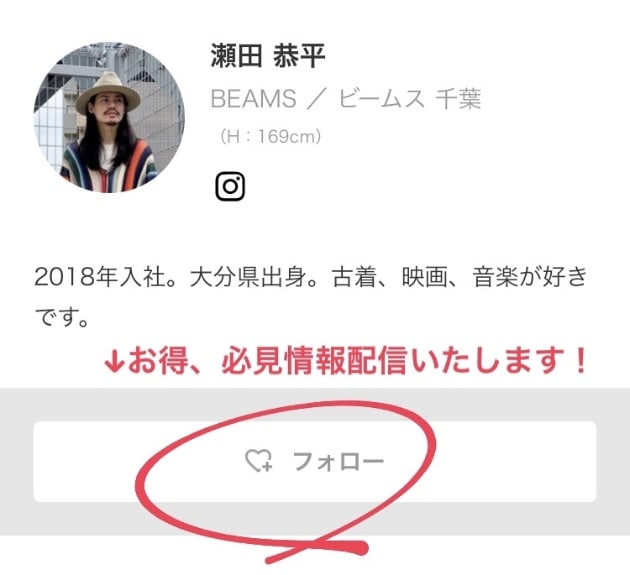Click the bio's second line です。
The image size is (630, 575).
[61, 317]
